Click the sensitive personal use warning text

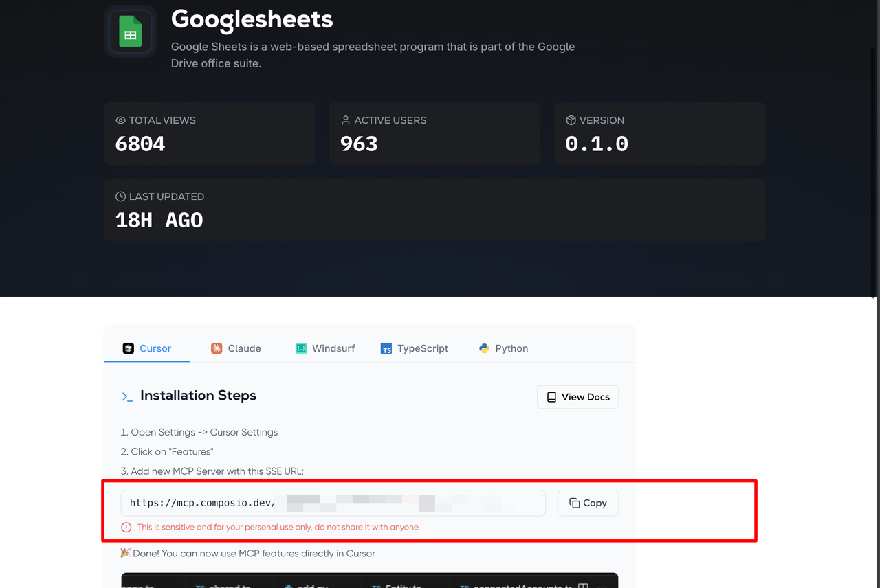pos(278,528)
